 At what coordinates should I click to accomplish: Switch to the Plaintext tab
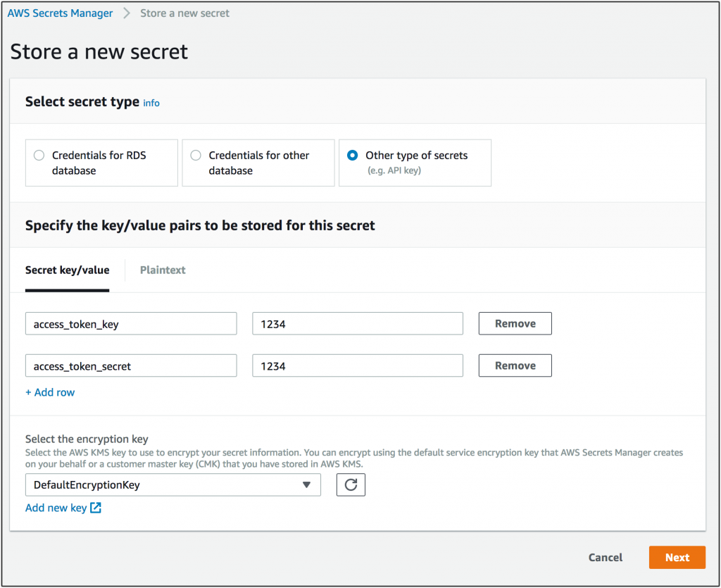point(163,270)
